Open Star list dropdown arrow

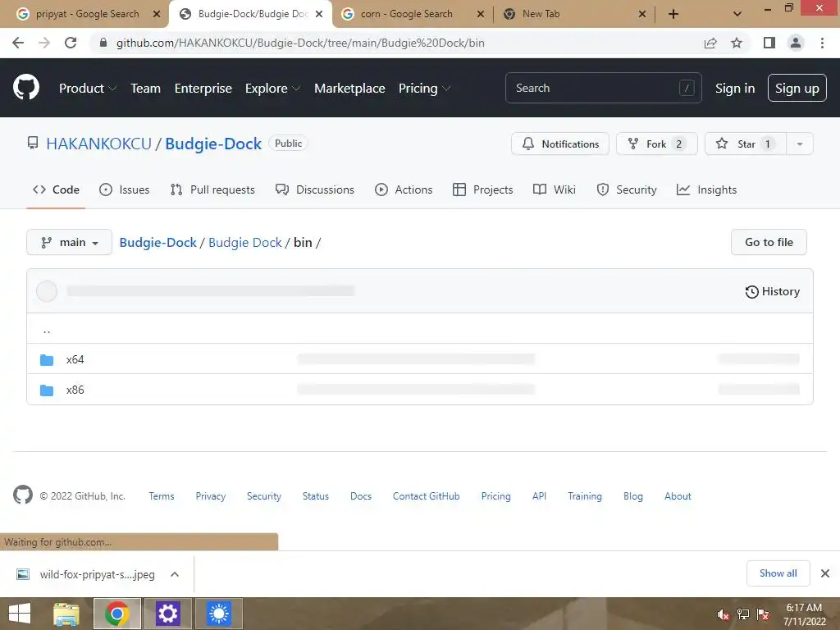coord(799,144)
